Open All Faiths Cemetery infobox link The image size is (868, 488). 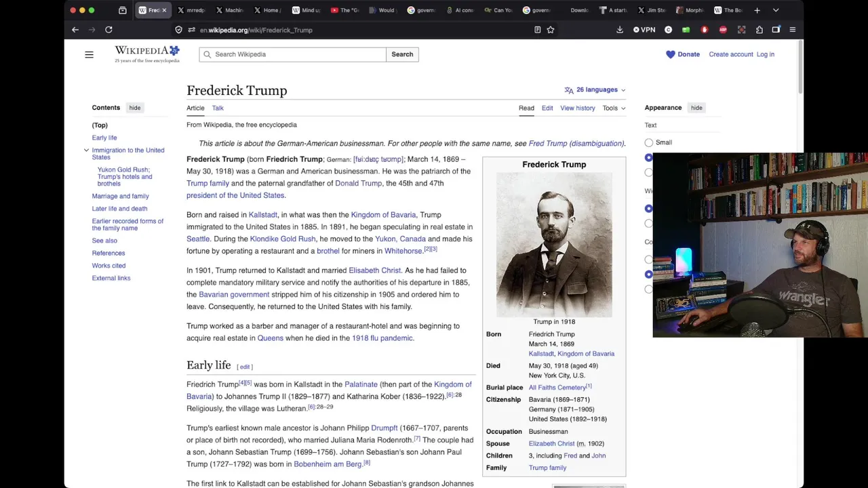tap(557, 388)
